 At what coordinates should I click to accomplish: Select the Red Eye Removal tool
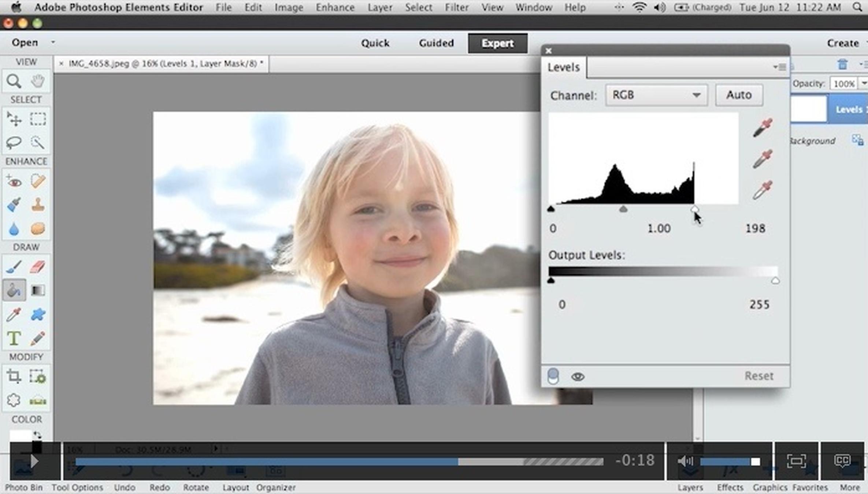pos(14,181)
